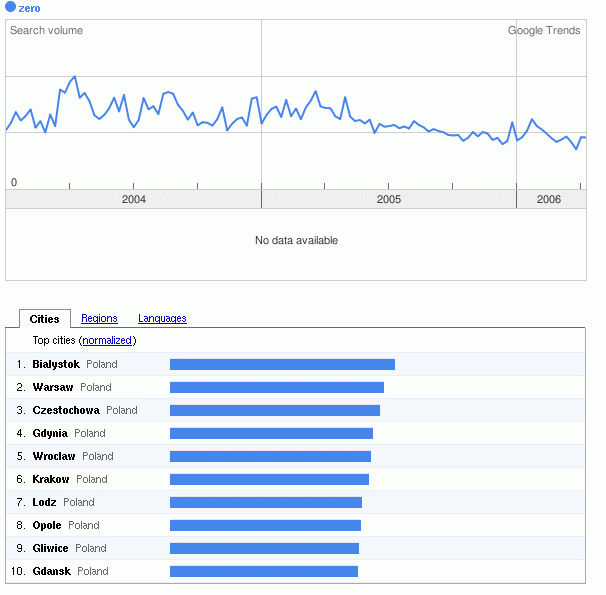
Task: Switch to the Regions tab
Action: 99,318
